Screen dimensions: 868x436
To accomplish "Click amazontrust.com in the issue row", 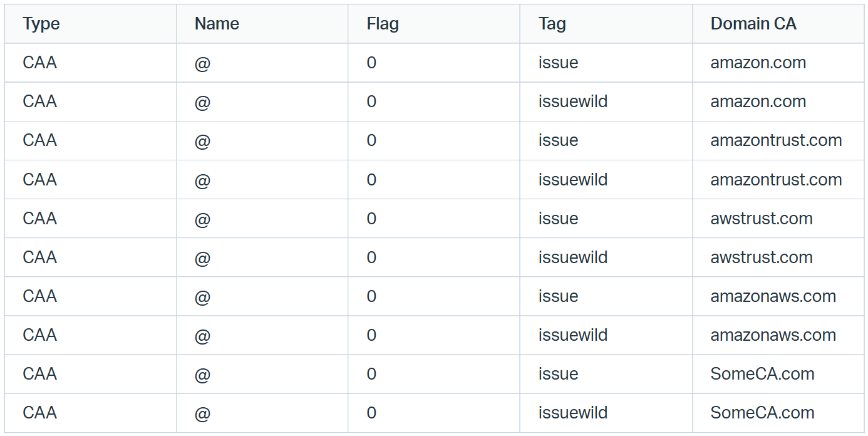I will pos(777,140).
